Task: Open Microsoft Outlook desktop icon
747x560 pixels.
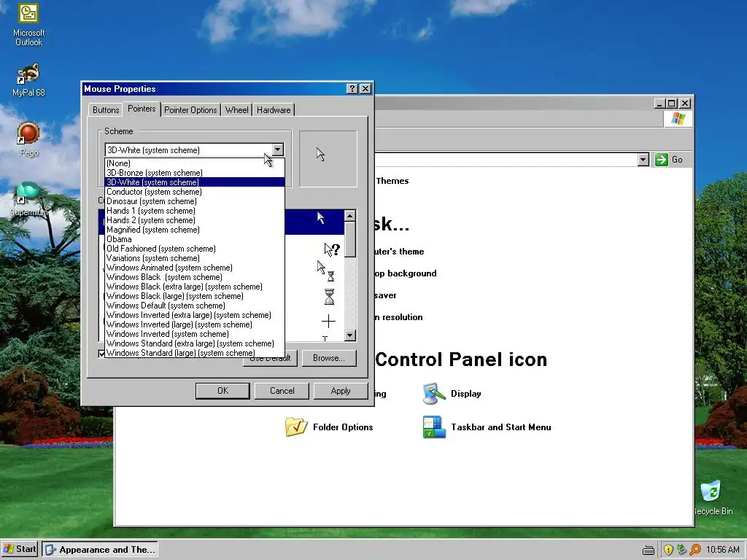Action: tap(28, 24)
